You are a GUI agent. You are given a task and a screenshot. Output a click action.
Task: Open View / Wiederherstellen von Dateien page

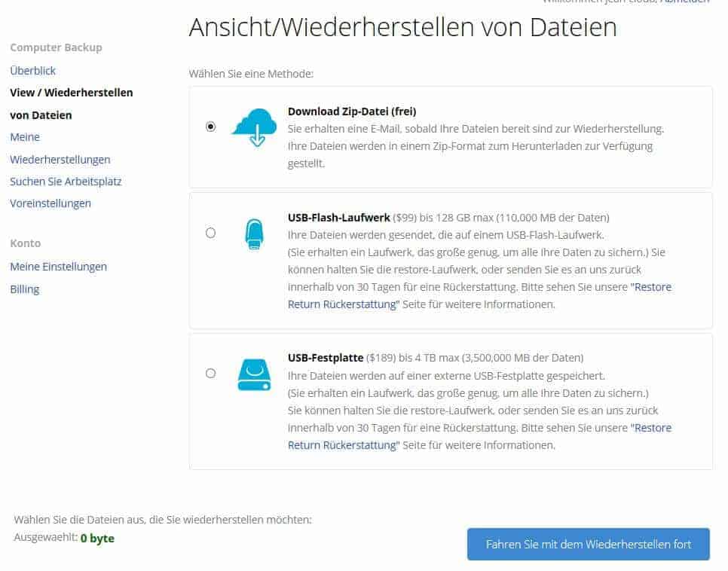[71, 103]
